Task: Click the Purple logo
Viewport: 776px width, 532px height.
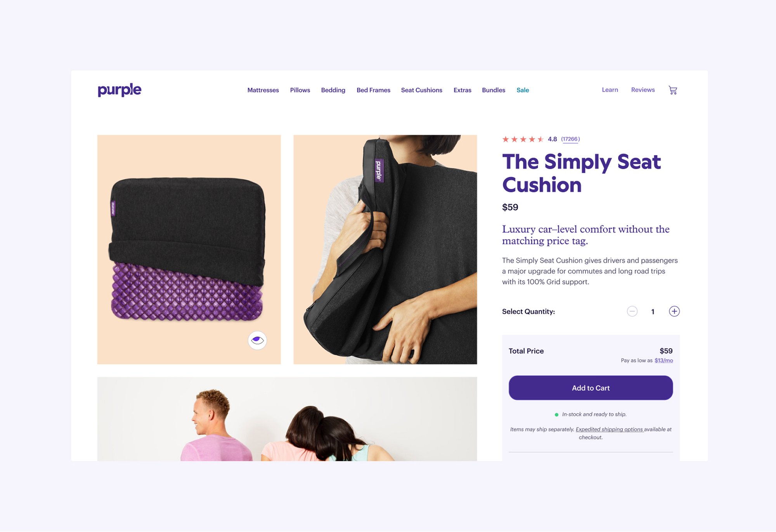Action: tap(120, 90)
